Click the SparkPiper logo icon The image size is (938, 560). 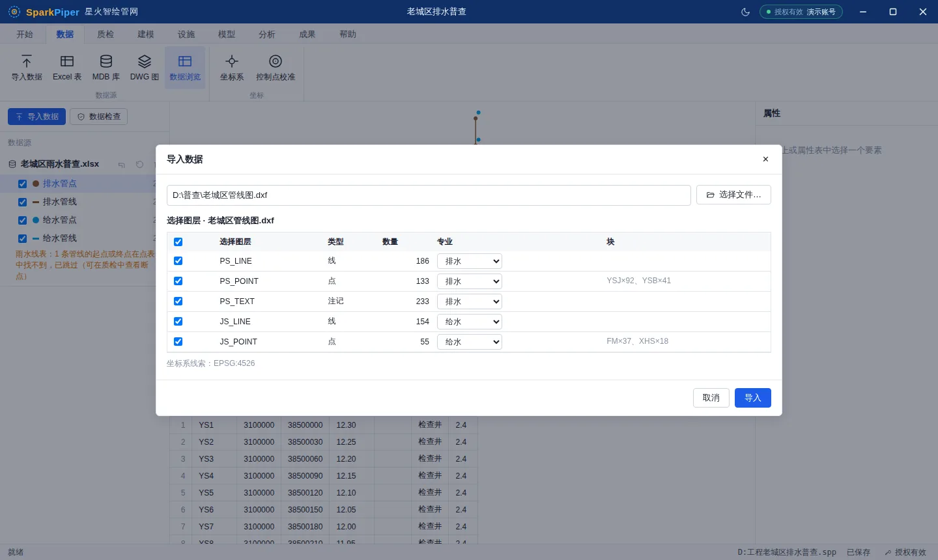14,12
